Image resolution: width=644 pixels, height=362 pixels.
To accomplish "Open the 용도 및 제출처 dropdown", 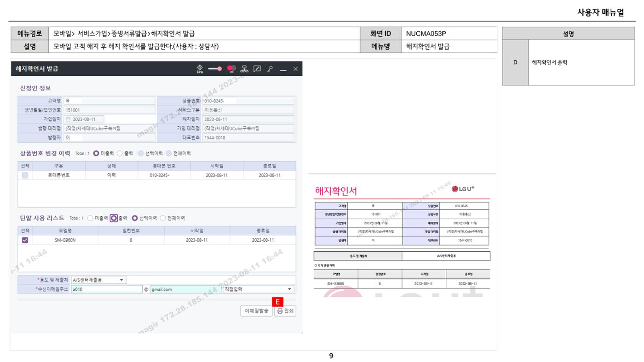I will pos(98,280).
